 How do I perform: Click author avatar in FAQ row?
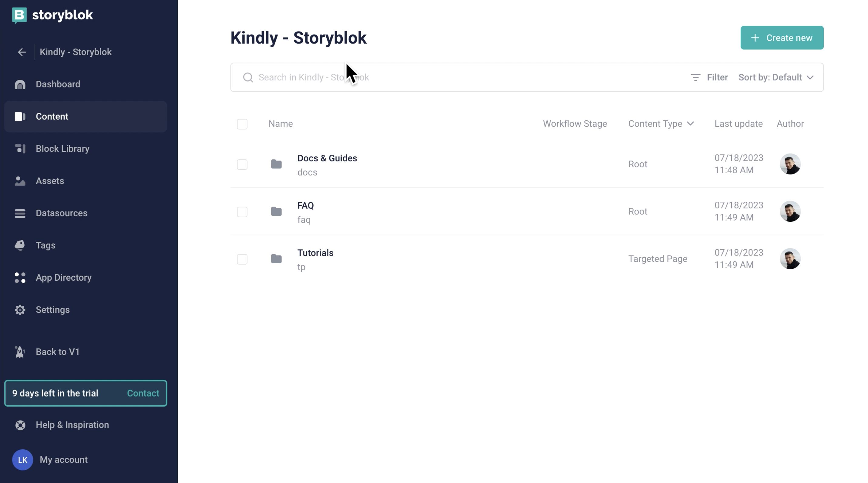[x=790, y=211]
